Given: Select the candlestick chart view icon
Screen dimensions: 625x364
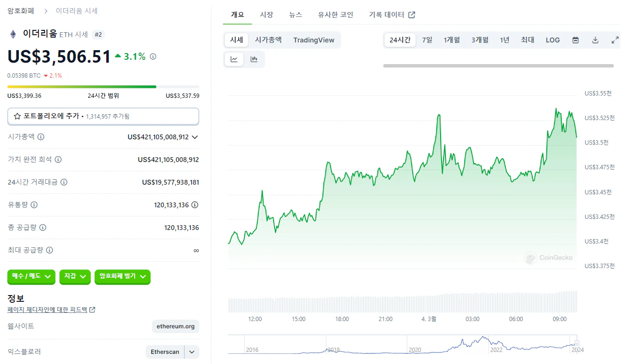Looking at the screenshot, I should tap(254, 59).
